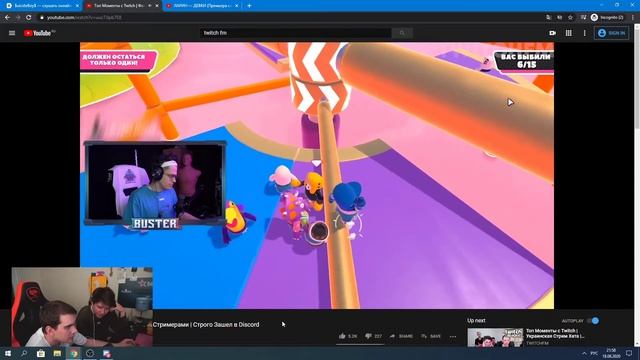Focus the YouTube search field
The image size is (640, 360).
296,33
